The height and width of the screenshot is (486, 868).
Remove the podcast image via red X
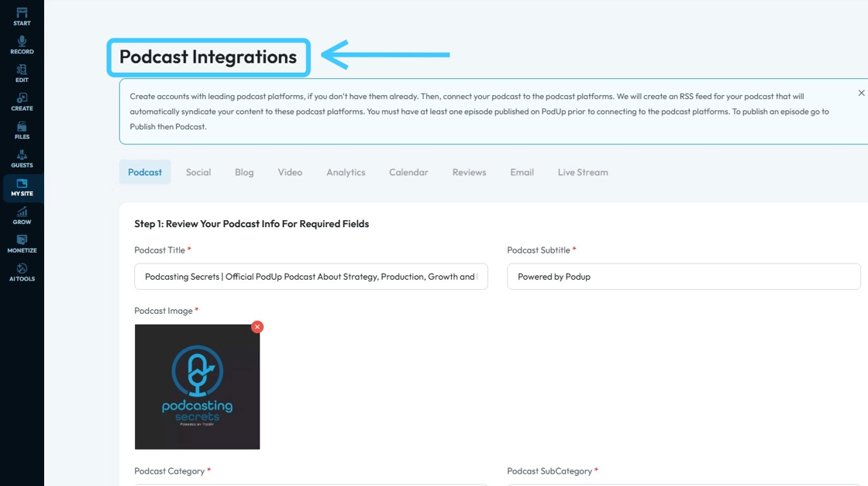coord(257,326)
